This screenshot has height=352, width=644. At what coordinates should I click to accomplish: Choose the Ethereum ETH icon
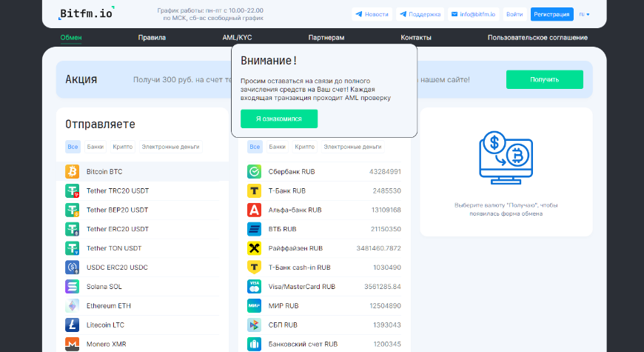click(x=73, y=305)
